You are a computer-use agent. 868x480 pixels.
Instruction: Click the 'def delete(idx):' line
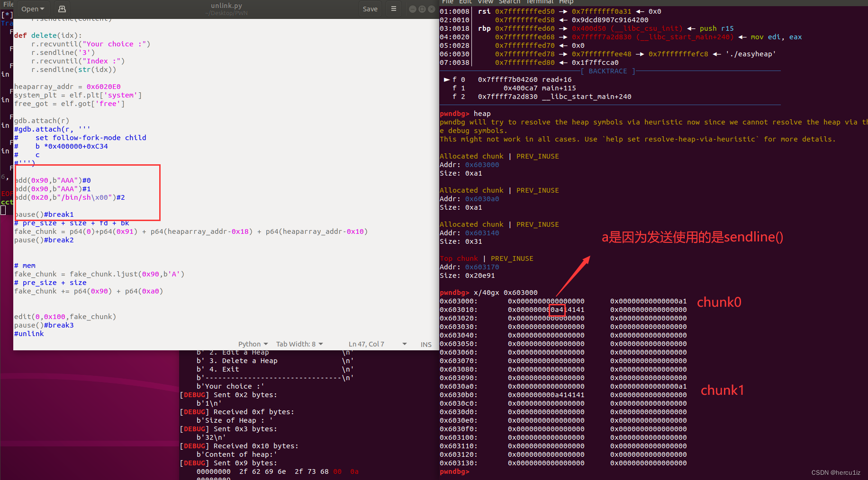tap(48, 36)
